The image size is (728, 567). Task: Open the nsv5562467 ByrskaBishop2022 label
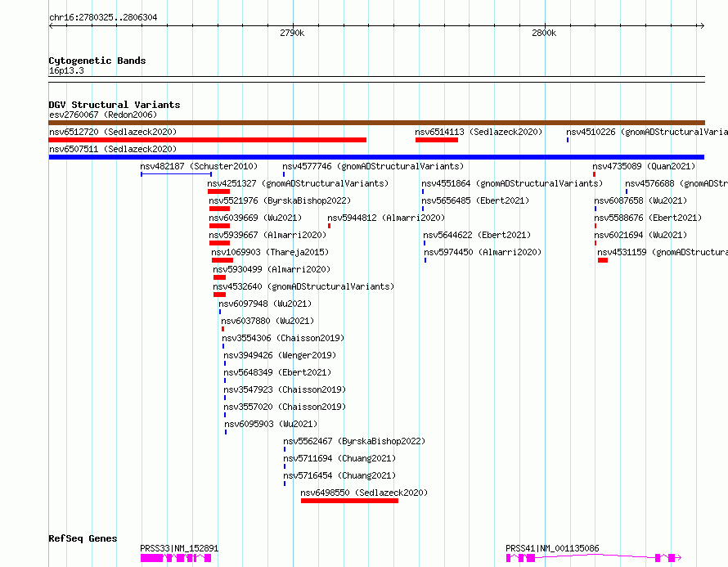pyautogui.click(x=354, y=441)
